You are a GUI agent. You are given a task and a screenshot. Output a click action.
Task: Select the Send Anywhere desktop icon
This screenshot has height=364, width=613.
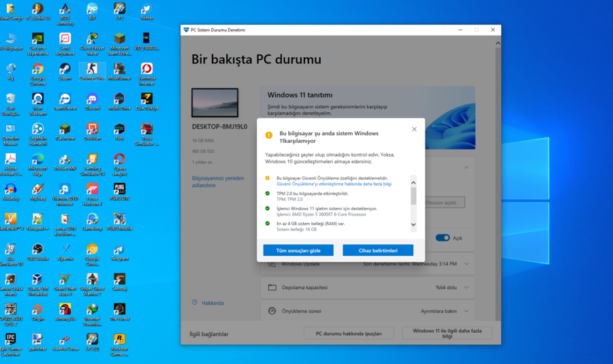coord(65,44)
